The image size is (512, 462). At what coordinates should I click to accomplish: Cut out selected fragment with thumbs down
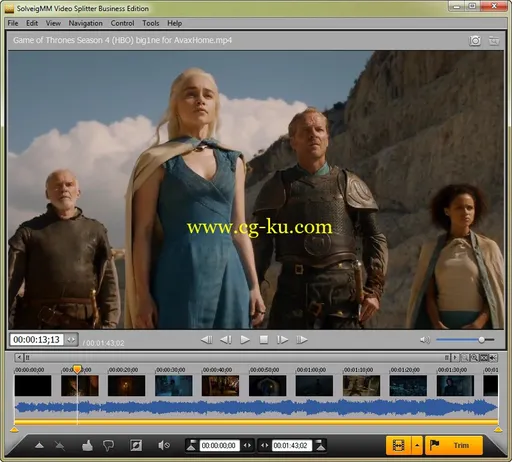[109, 445]
